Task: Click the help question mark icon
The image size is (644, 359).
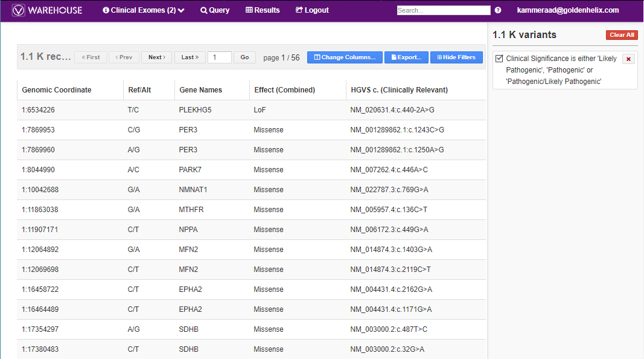Action: 497,10
